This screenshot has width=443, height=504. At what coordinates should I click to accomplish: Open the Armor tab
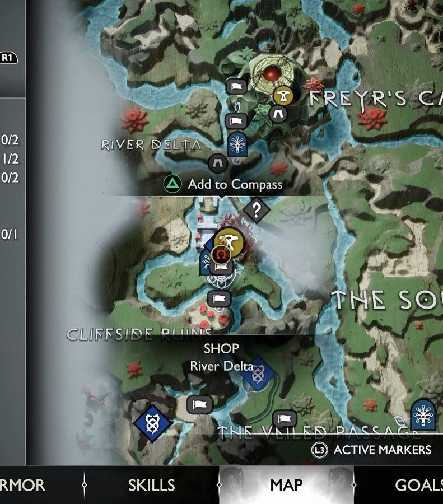pos(22,485)
